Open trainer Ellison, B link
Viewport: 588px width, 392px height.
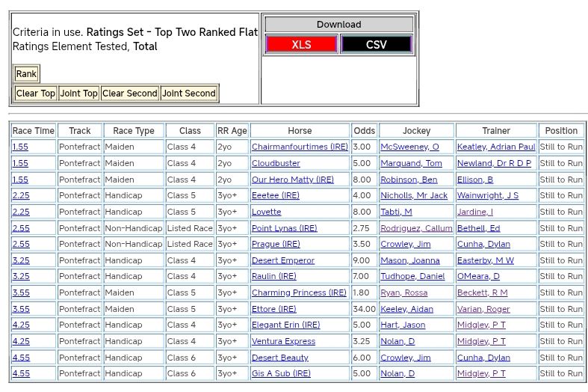coord(475,180)
